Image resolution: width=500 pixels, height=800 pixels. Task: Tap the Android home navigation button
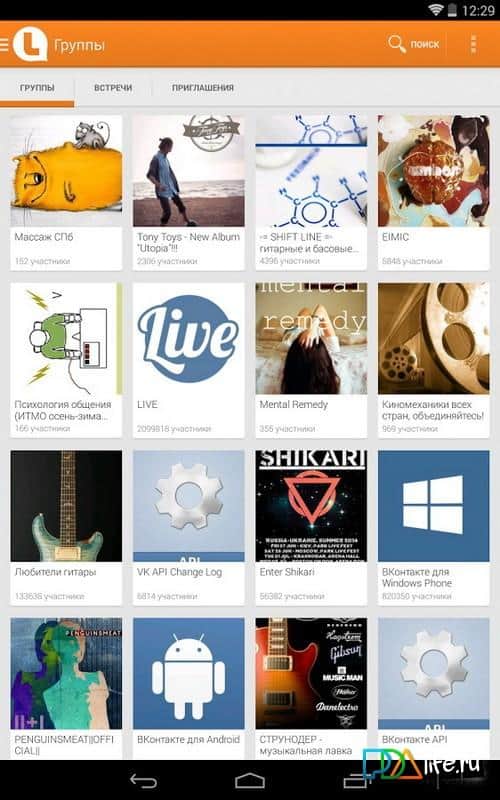(x=250, y=780)
